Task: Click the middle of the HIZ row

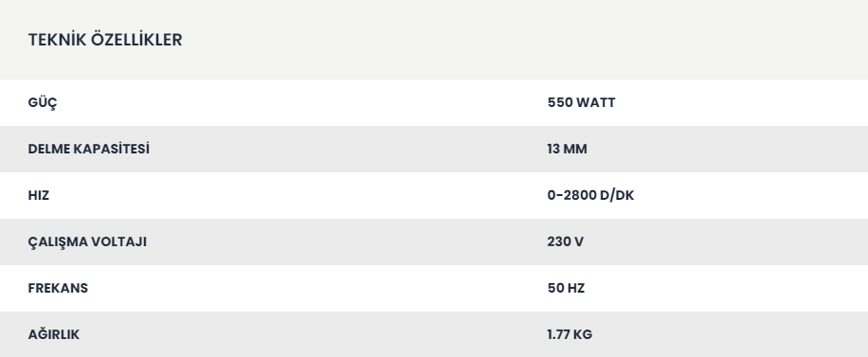Action: [434, 195]
